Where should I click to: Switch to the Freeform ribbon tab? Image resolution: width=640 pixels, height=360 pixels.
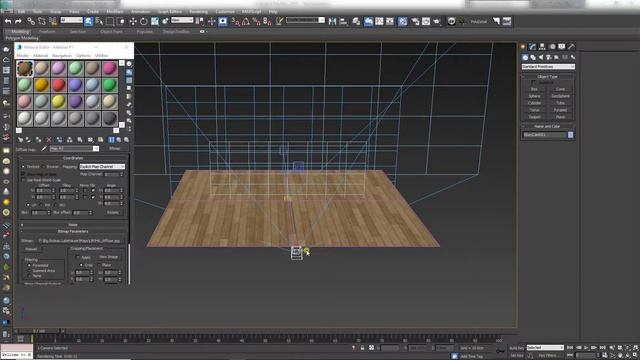(47, 31)
